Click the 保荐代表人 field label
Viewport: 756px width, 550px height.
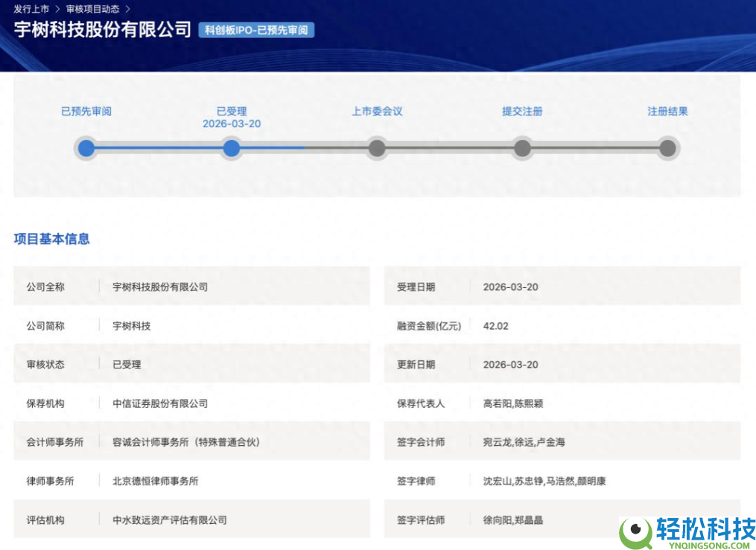coord(421,403)
